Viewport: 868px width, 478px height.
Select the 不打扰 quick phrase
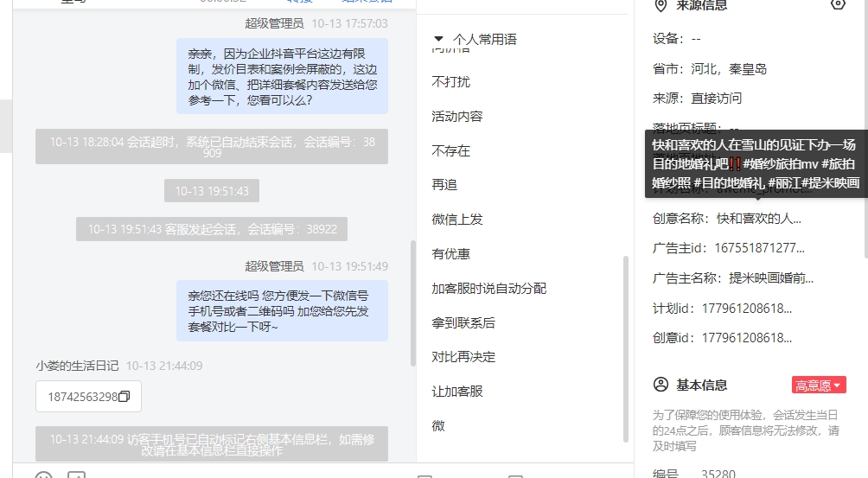[x=450, y=82]
